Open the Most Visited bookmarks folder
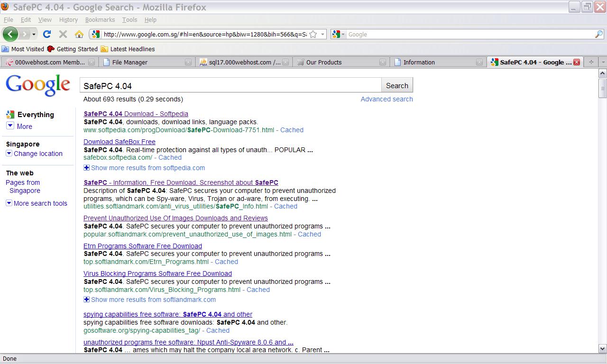Viewport: 607px width, 364px height. pos(23,49)
